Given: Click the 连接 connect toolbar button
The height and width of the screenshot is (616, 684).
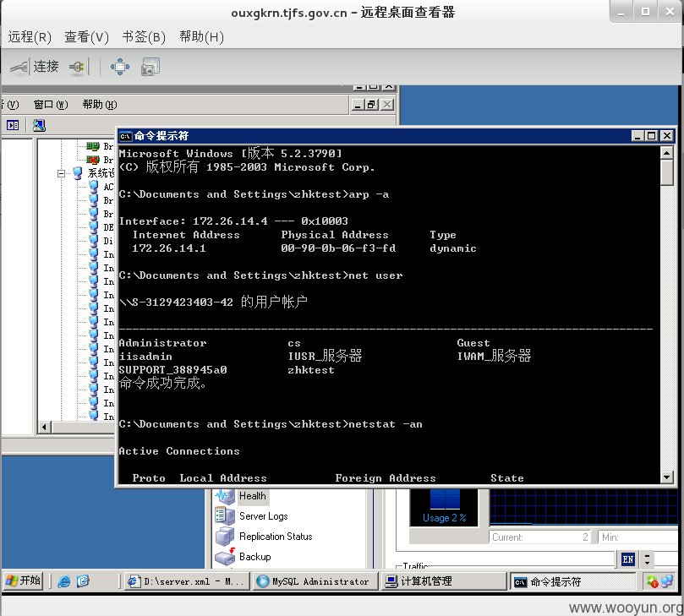Looking at the screenshot, I should [x=35, y=67].
